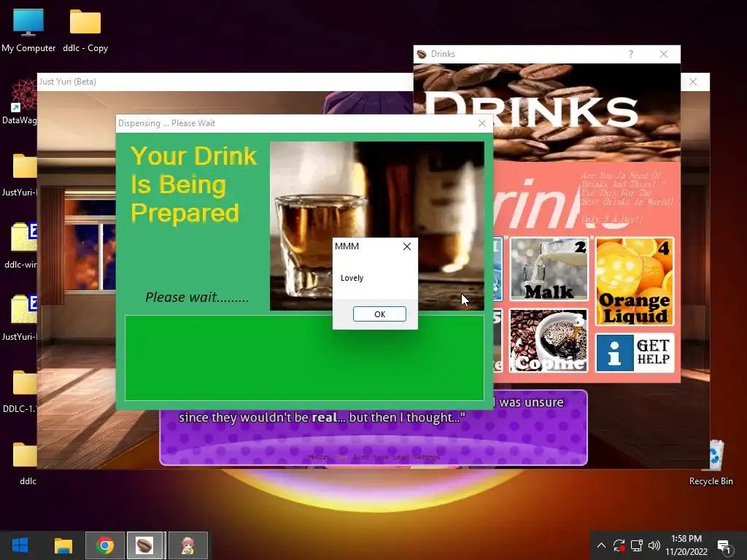Close the MMM "Lovely" message box
The width and height of the screenshot is (747, 560).
[407, 246]
